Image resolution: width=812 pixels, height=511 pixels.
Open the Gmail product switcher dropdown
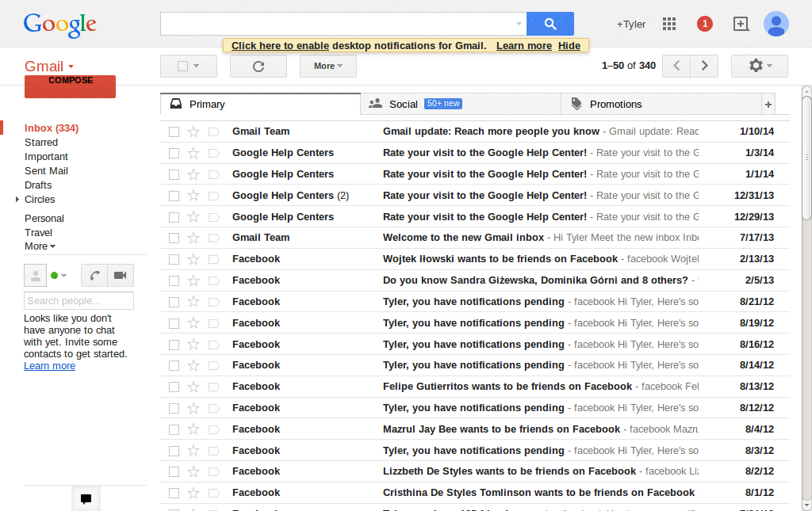tap(49, 67)
